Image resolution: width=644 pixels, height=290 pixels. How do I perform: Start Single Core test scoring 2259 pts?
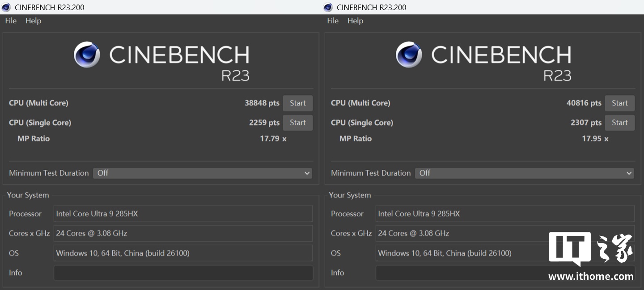tap(297, 123)
